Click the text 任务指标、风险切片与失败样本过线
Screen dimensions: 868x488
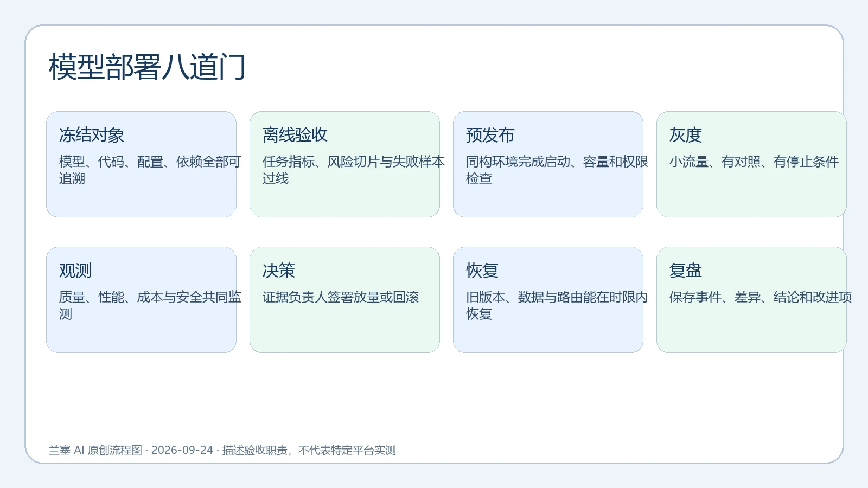coord(353,170)
